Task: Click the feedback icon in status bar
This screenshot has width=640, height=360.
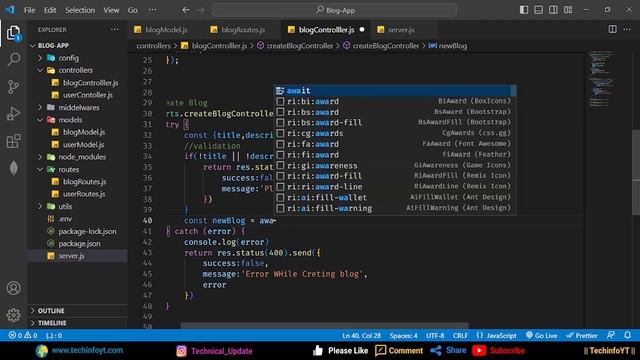Action: [611, 335]
